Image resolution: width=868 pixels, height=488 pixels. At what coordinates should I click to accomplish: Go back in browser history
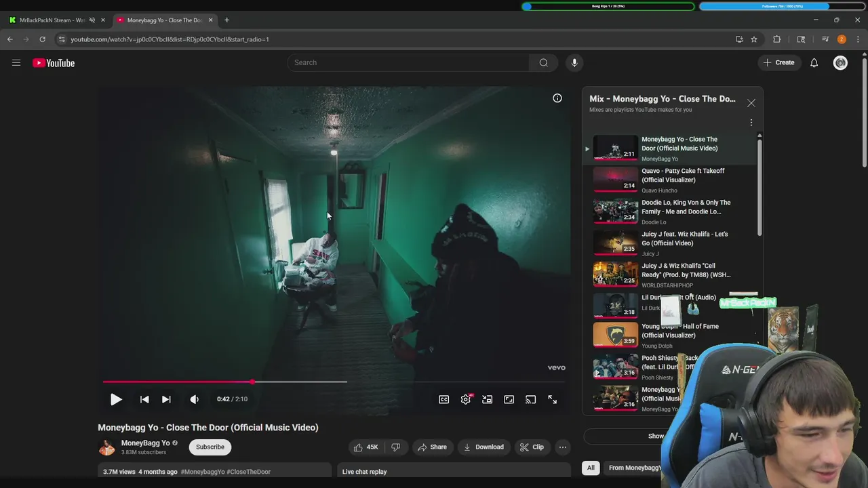[10, 39]
